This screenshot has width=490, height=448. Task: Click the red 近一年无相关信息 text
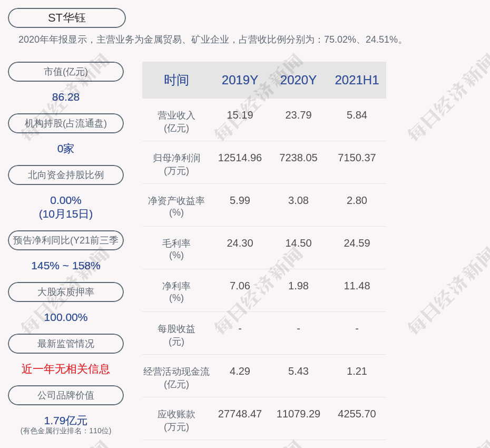(x=66, y=369)
